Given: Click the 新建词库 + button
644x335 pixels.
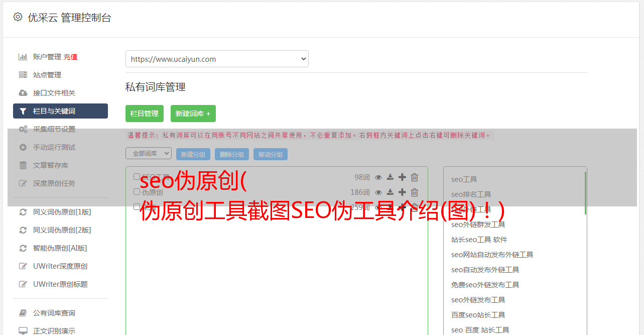Looking at the screenshot, I should [193, 114].
